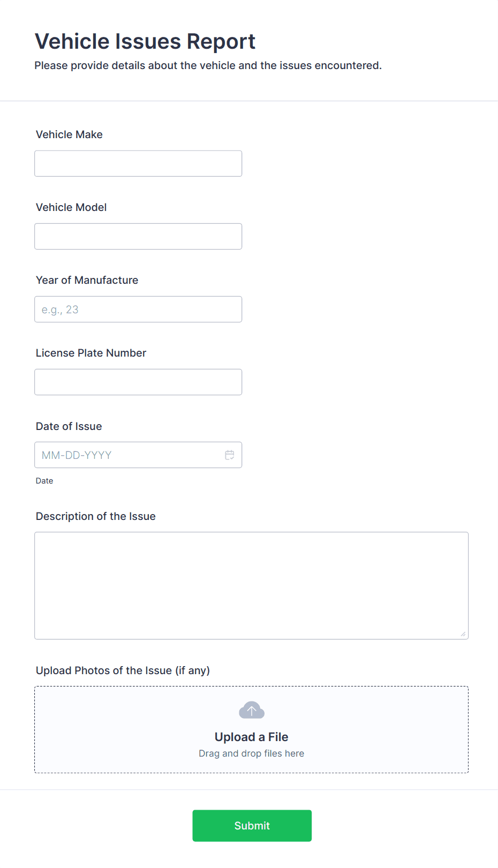Click the "Upload a File" text
This screenshot has width=498, height=868.
(251, 737)
